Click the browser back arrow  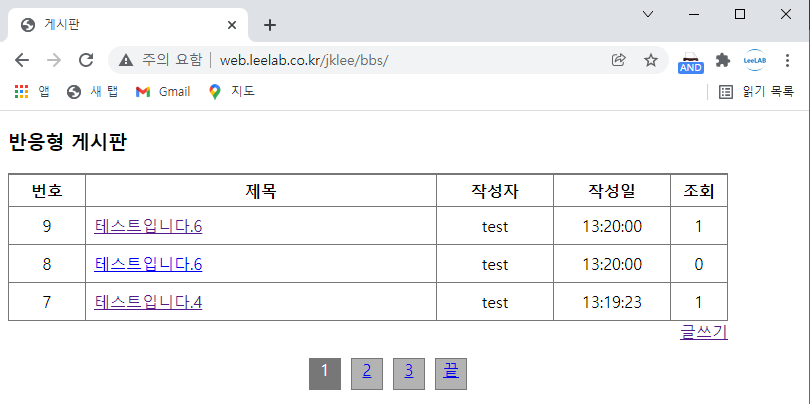(x=22, y=60)
